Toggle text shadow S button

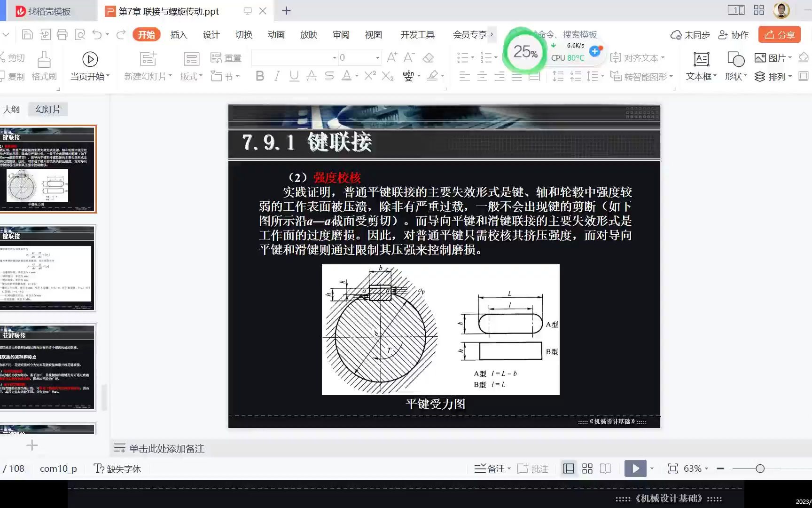[329, 76]
